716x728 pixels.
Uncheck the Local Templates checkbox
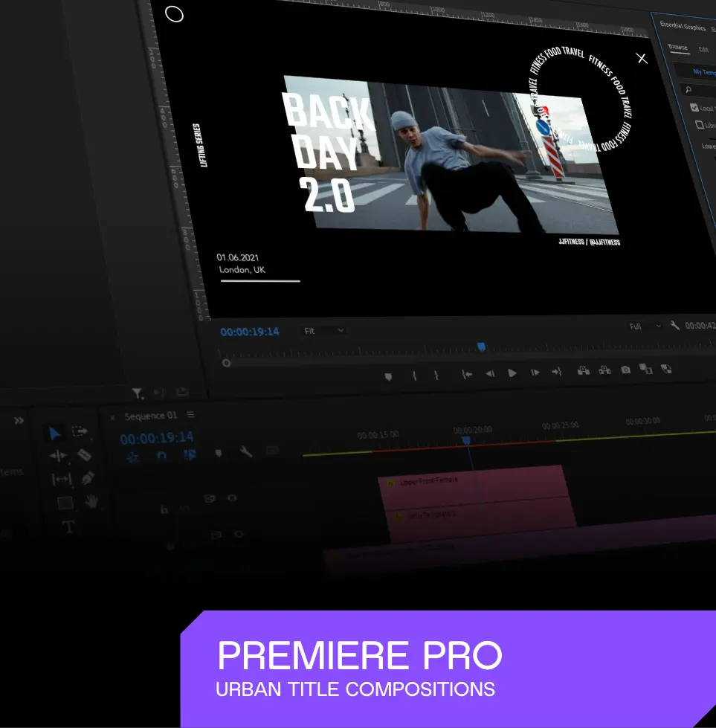point(694,108)
